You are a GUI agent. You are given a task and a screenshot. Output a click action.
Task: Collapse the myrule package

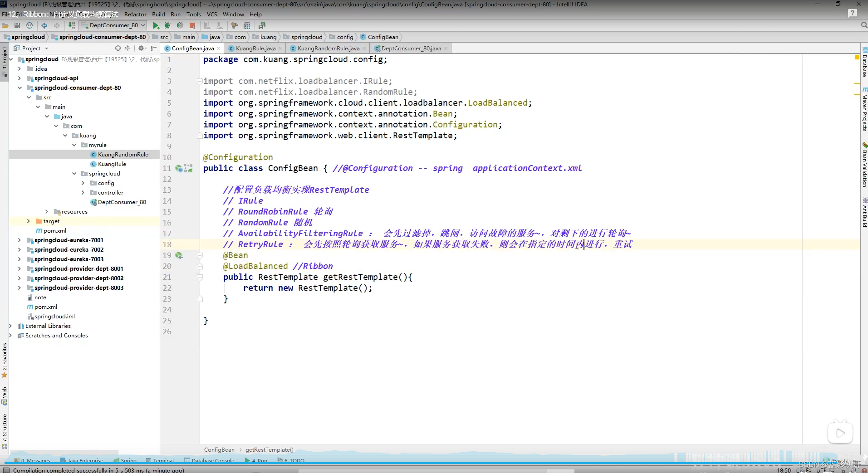pos(74,145)
